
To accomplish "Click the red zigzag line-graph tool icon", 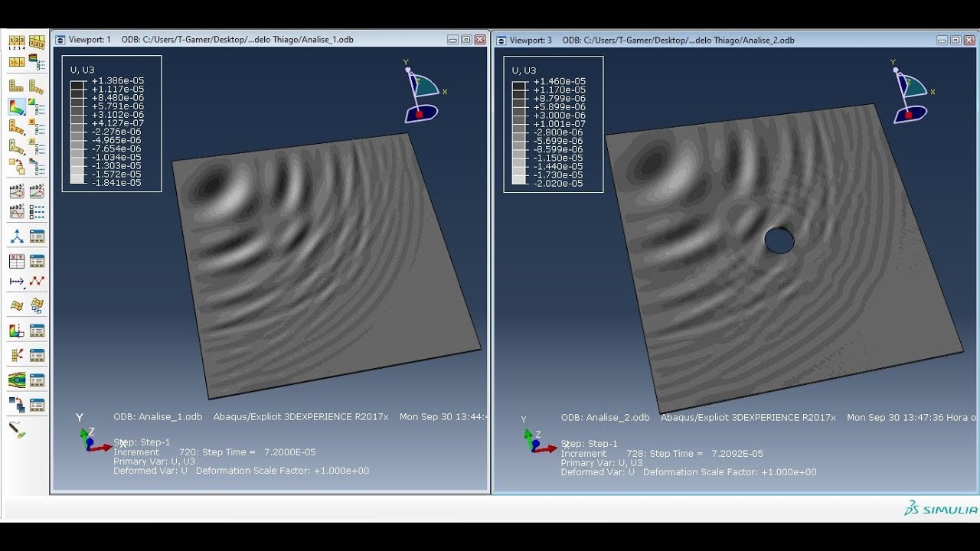I will click(36, 281).
